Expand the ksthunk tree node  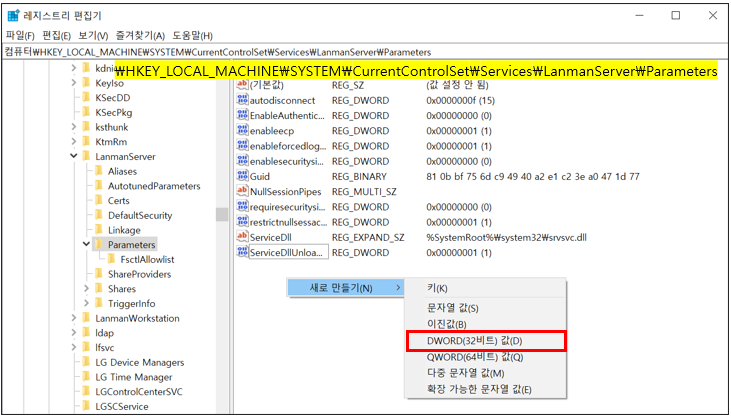pyautogui.click(x=74, y=127)
